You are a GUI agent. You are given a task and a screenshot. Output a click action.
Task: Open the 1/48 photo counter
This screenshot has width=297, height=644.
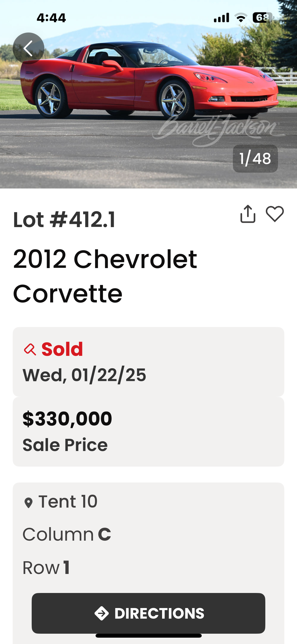[255, 159]
